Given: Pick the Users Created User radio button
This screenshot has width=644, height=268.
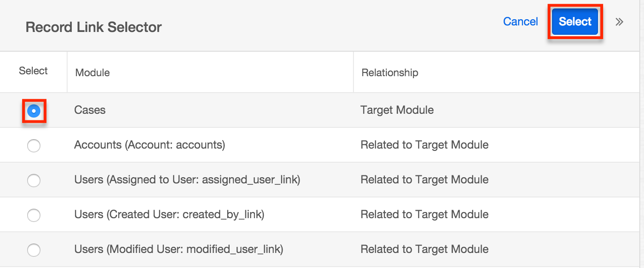Looking at the screenshot, I should [x=34, y=215].
